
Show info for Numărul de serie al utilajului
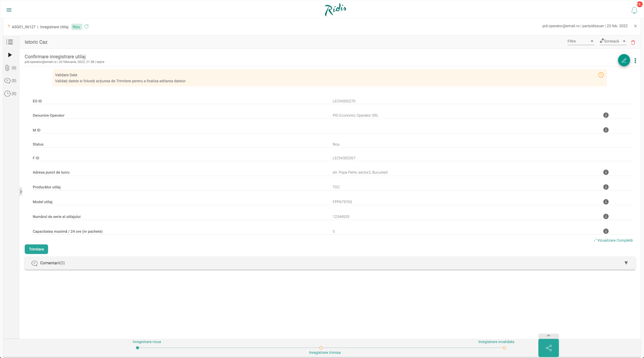606,217
